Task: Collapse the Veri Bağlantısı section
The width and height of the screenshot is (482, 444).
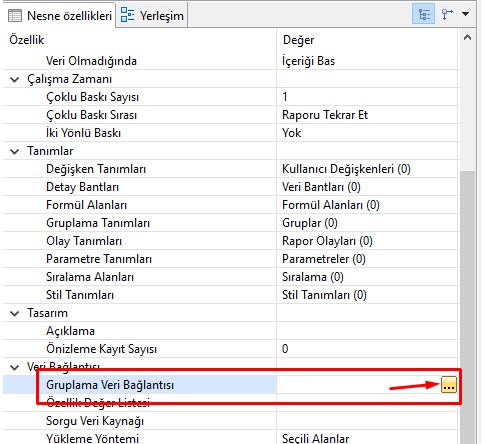Action: point(15,367)
